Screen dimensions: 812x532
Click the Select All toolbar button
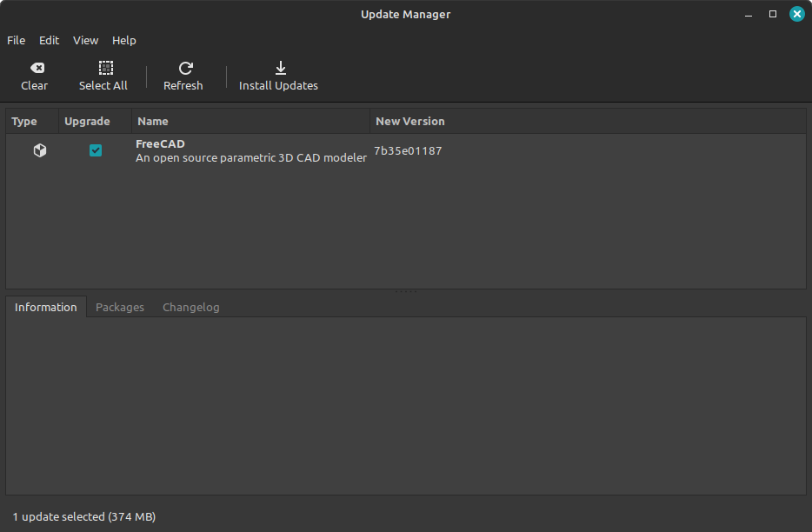(x=103, y=76)
